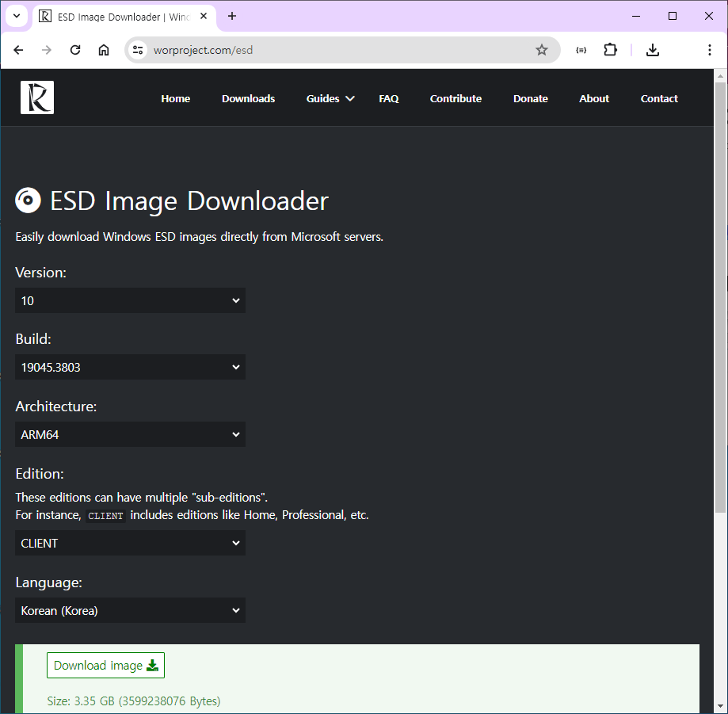Click the CLIENT code label in the description
Viewport: 728px width, 714px height.
point(105,516)
